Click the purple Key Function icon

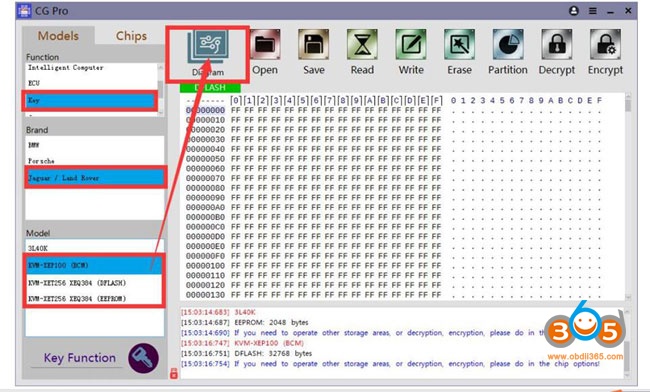pos(143,358)
